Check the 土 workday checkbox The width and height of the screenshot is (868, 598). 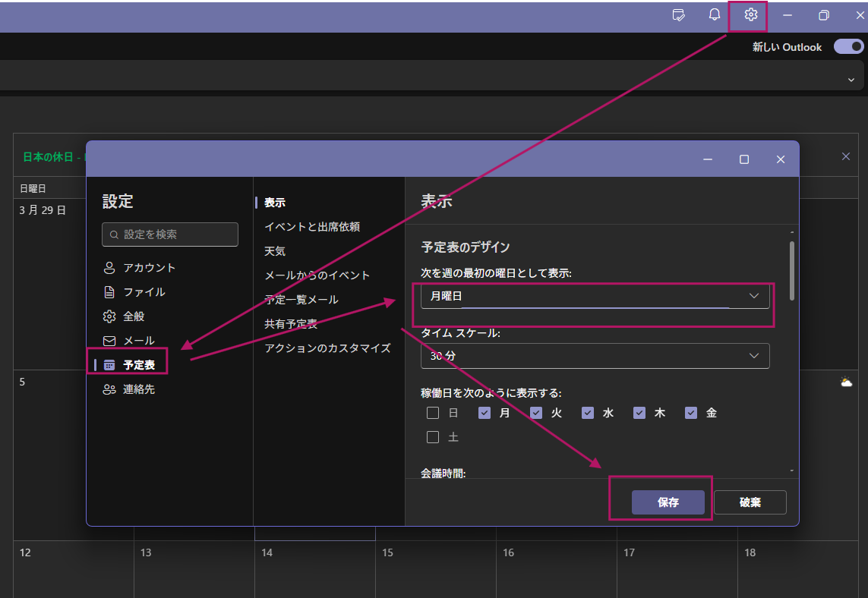[433, 437]
